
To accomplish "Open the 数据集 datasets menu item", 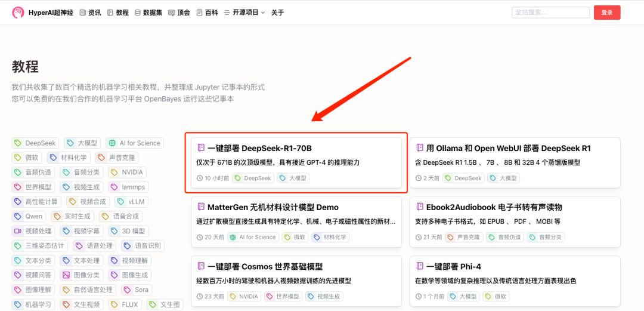I will [x=148, y=13].
